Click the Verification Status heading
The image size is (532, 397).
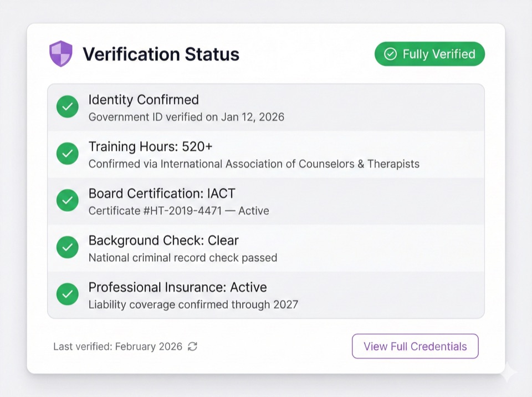(161, 54)
